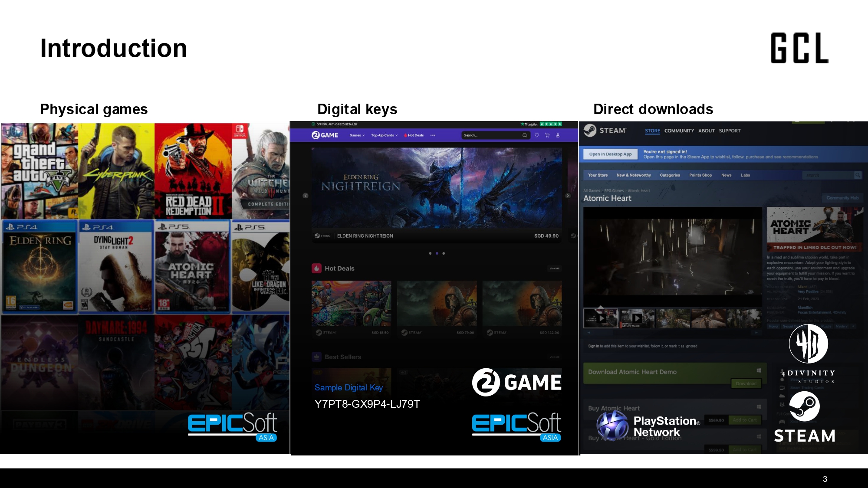Open Labs in the Steam store nav
The height and width of the screenshot is (488, 868).
745,175
